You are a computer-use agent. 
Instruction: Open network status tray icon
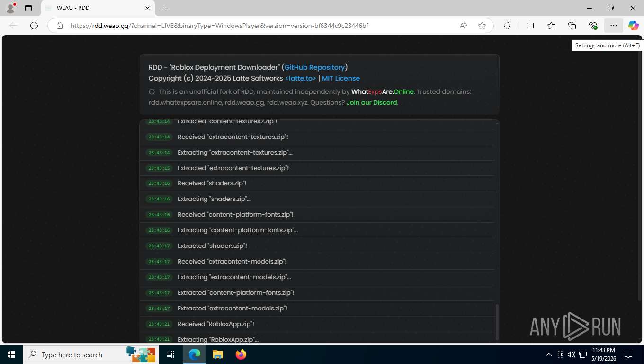pos(582,355)
